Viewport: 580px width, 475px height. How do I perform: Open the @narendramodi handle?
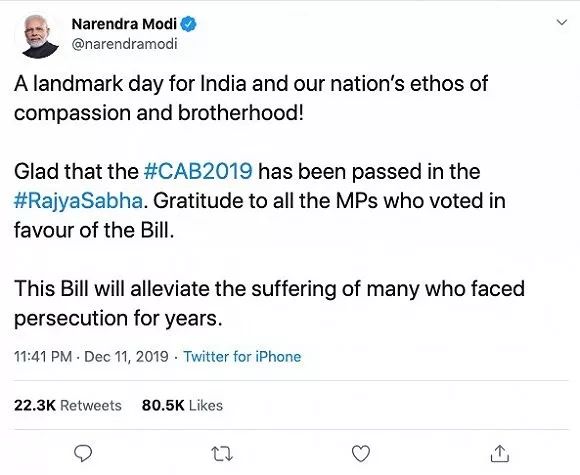pos(124,44)
